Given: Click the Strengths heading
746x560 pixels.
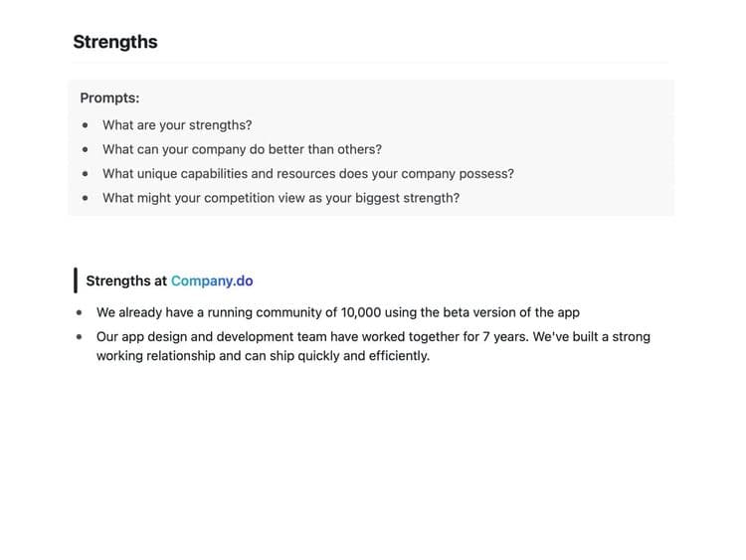Looking at the screenshot, I should [x=115, y=42].
